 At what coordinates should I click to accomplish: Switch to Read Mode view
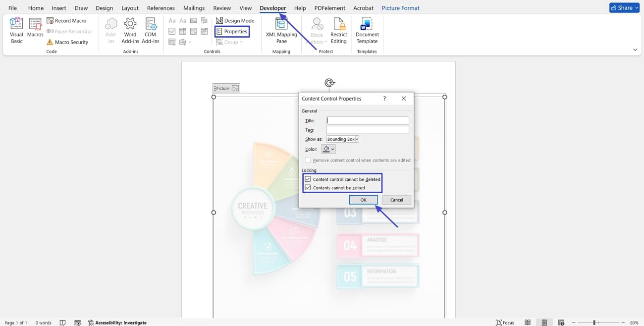click(528, 323)
